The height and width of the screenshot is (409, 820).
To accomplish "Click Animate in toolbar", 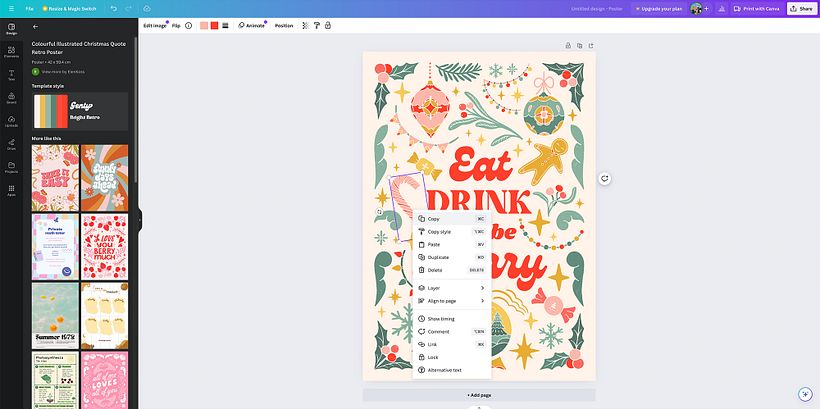I will tap(252, 25).
